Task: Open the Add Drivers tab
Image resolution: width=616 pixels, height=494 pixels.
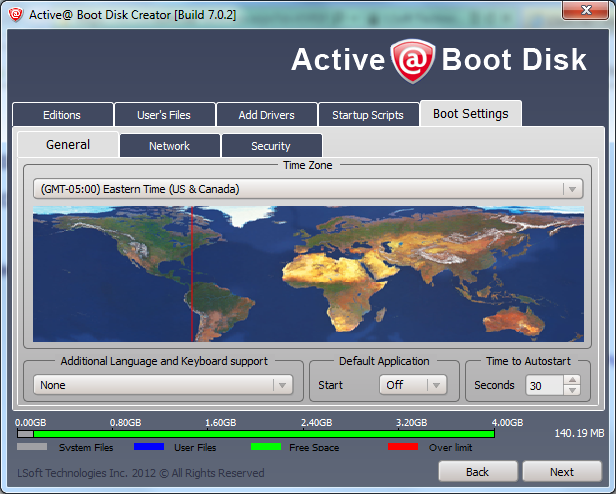Action: click(x=266, y=115)
